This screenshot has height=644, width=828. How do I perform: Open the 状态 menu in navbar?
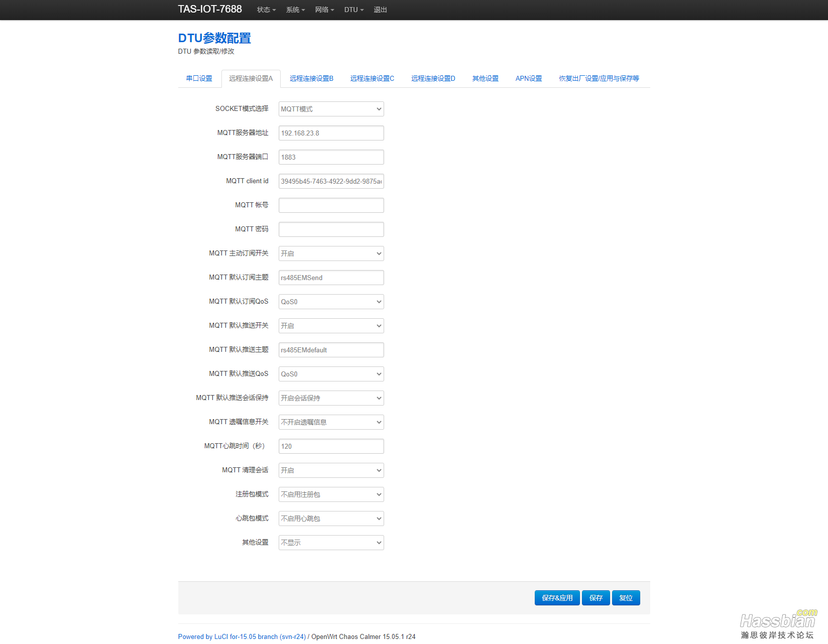(x=266, y=10)
